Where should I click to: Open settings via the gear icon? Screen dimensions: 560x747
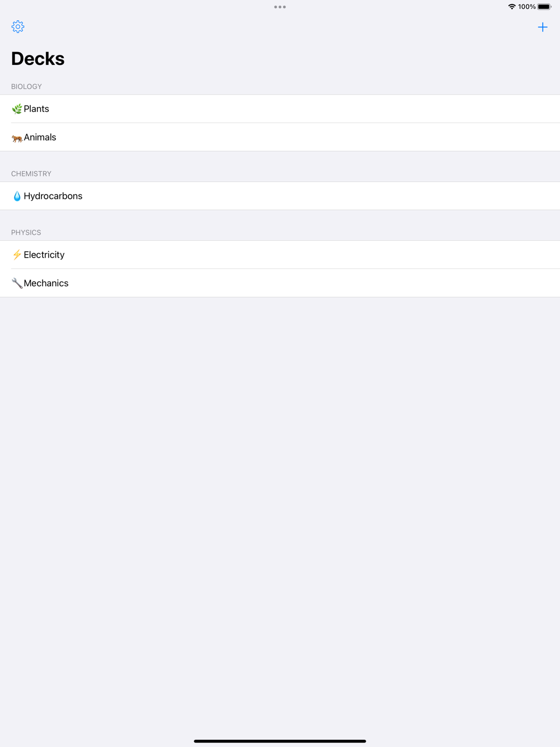18,27
